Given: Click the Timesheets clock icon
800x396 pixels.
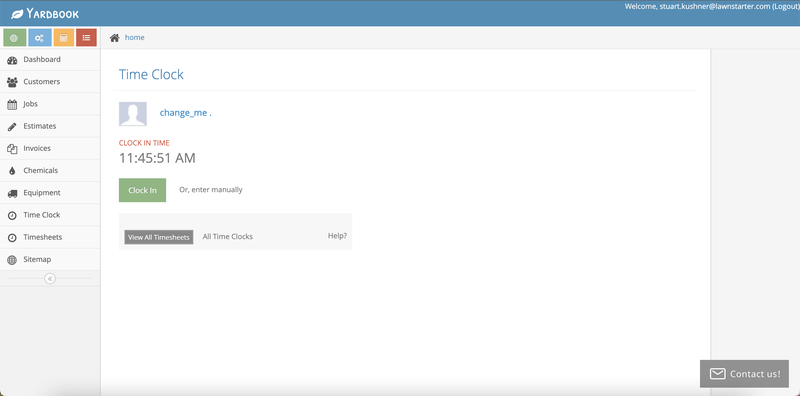Looking at the screenshot, I should pyautogui.click(x=12, y=237).
